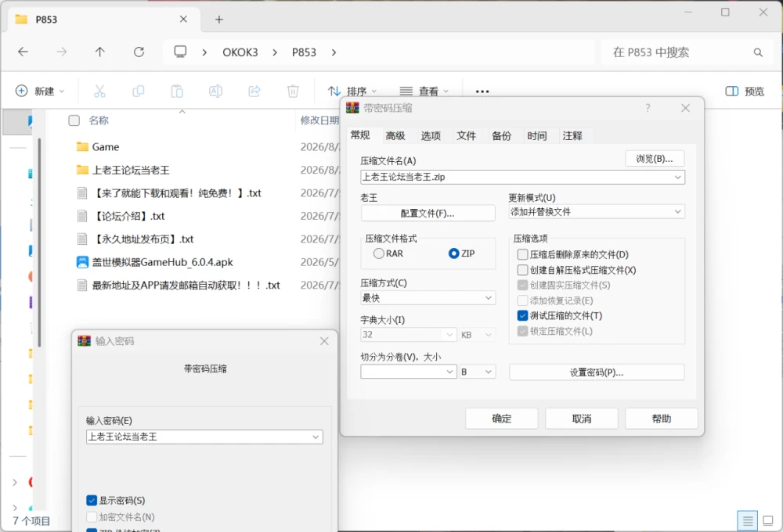Click the forward arrow in Explorer
This screenshot has height=532, width=783.
click(x=61, y=52)
